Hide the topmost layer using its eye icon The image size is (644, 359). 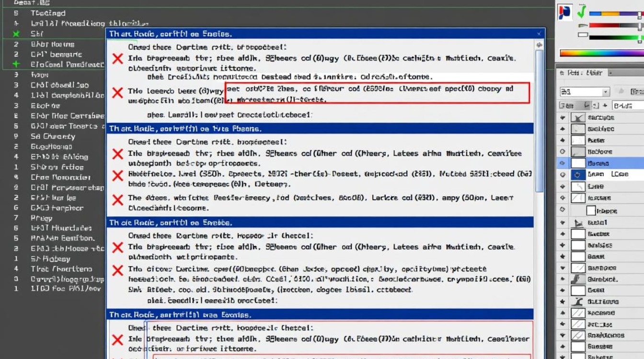coord(563,117)
